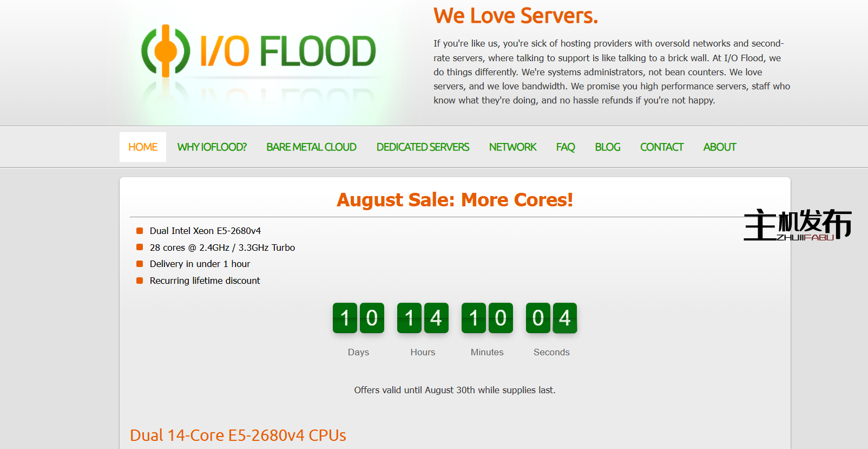Click the 'Seconds' label
Viewport: 868px width, 449px height.
[551, 352]
